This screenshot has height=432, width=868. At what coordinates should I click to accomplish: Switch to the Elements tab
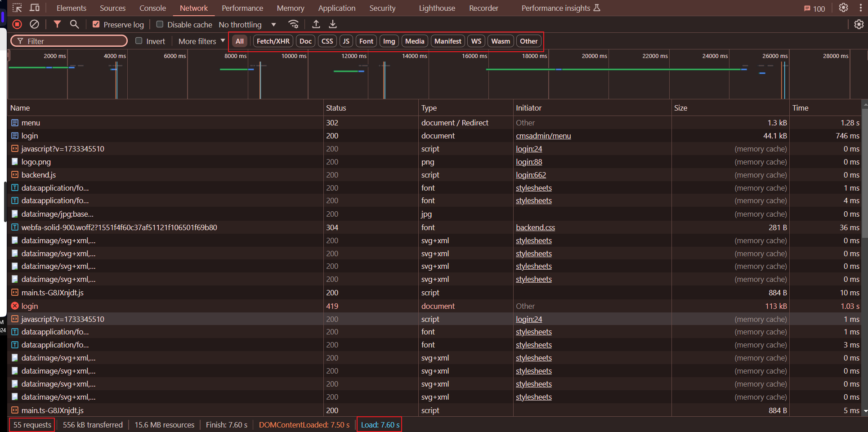click(x=71, y=8)
